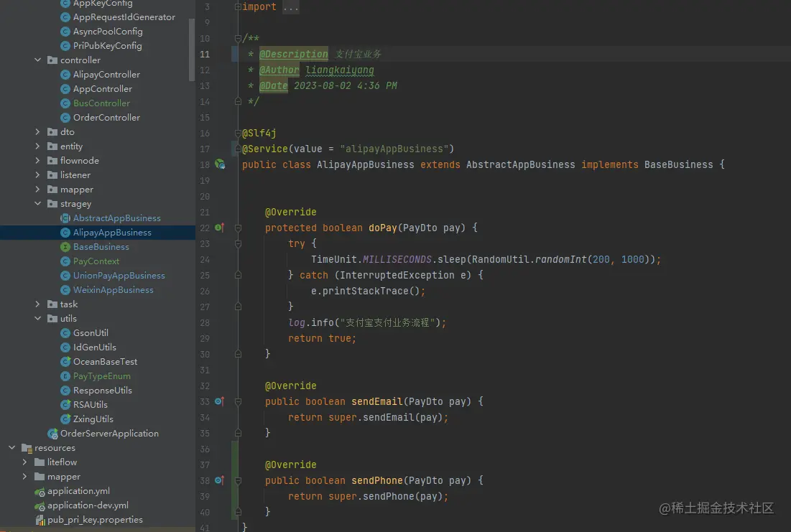This screenshot has width=791, height=532.
Task: Select the mapper folder under resources
Action: (63, 477)
